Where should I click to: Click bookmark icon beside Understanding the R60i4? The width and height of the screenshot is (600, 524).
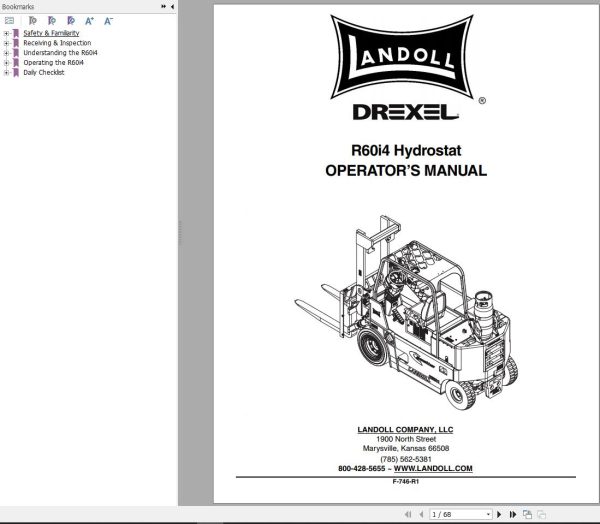click(x=16, y=53)
